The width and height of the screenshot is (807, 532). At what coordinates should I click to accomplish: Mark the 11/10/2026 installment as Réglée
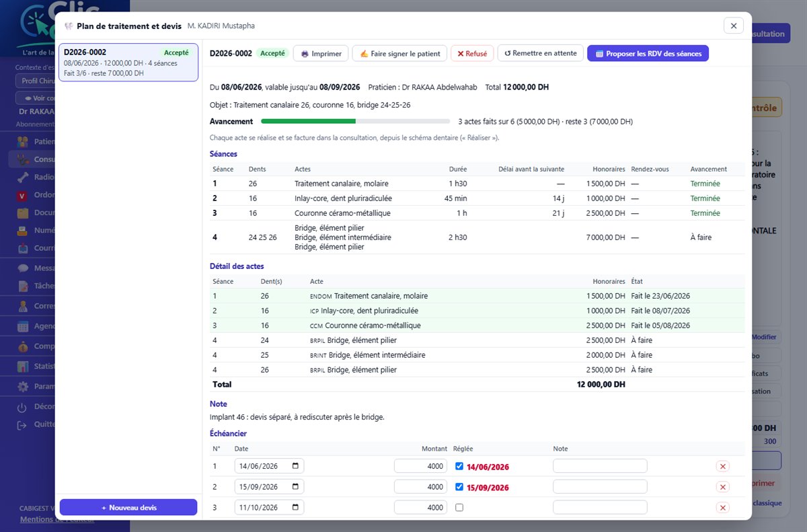click(x=459, y=508)
